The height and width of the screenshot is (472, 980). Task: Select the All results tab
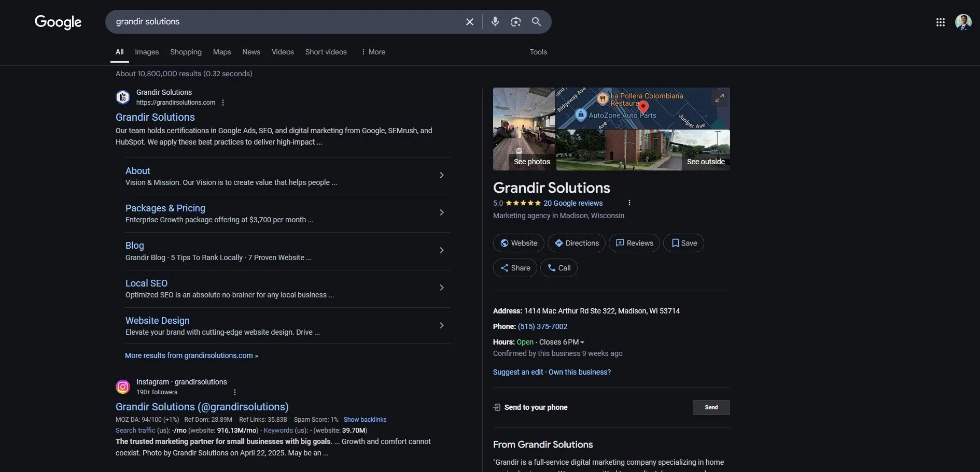point(119,52)
